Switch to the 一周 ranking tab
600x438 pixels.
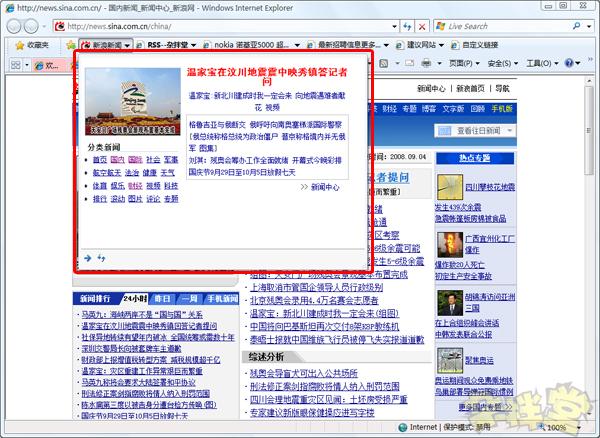(x=189, y=298)
